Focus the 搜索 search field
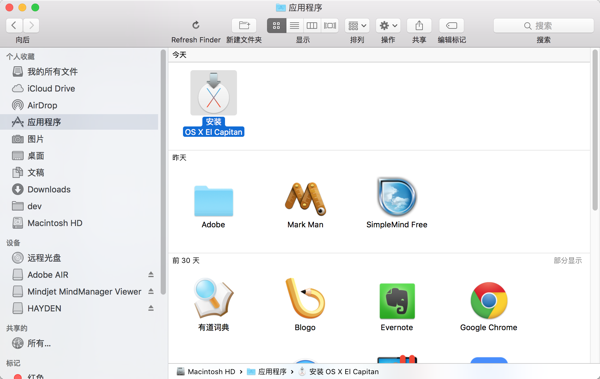Viewport: 600px width, 379px height. coord(543,26)
